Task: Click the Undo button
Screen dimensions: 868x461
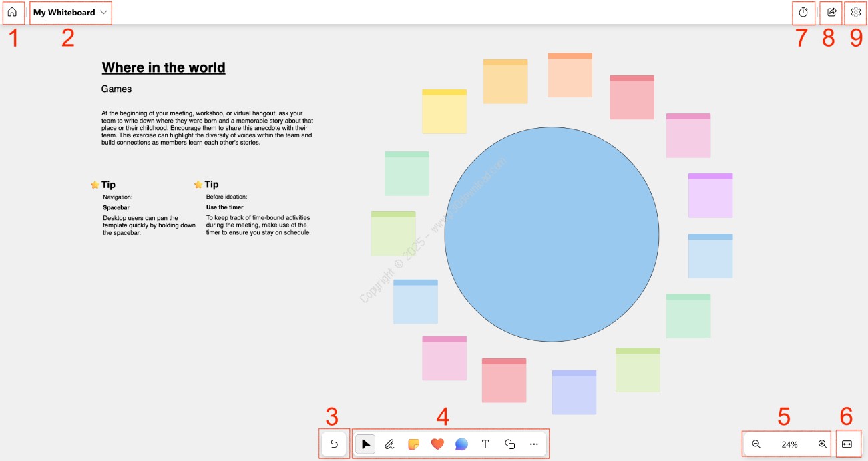Action: (334, 444)
